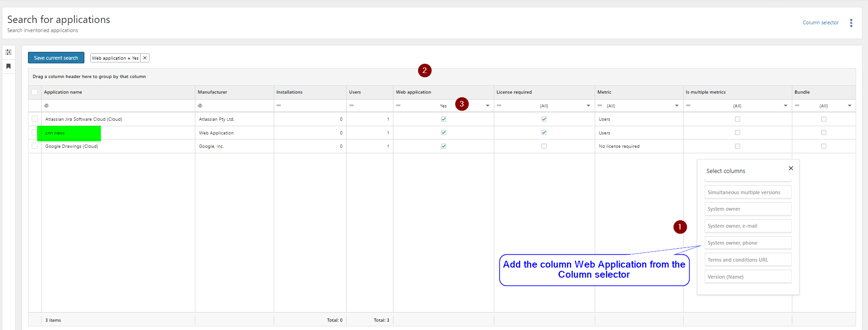The image size is (868, 330).
Task: Sort by License required column header
Action: pos(544,92)
